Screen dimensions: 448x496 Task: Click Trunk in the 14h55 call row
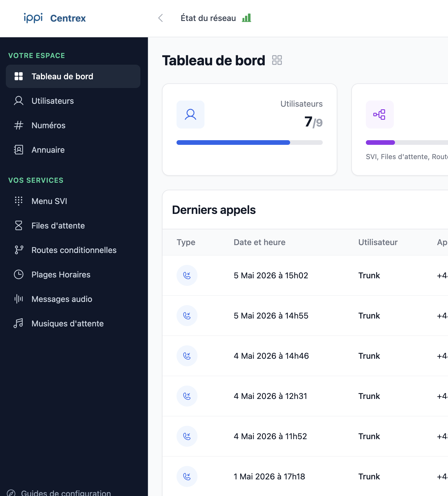click(x=369, y=316)
